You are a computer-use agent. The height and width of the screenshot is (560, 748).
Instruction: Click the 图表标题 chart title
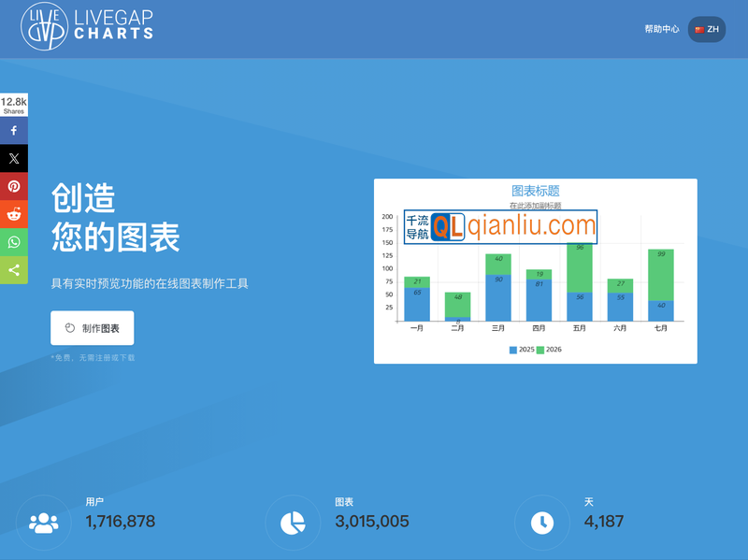(534, 189)
